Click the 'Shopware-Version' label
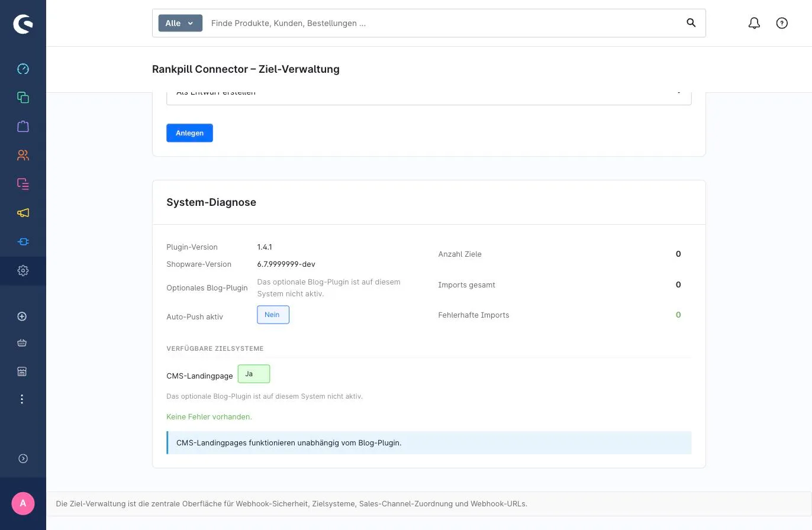 coord(199,264)
